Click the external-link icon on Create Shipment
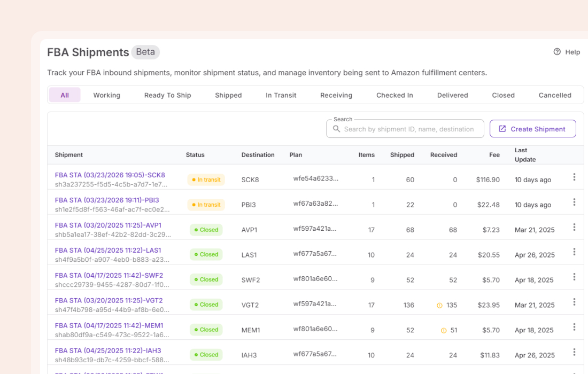The image size is (588, 374). click(502, 128)
